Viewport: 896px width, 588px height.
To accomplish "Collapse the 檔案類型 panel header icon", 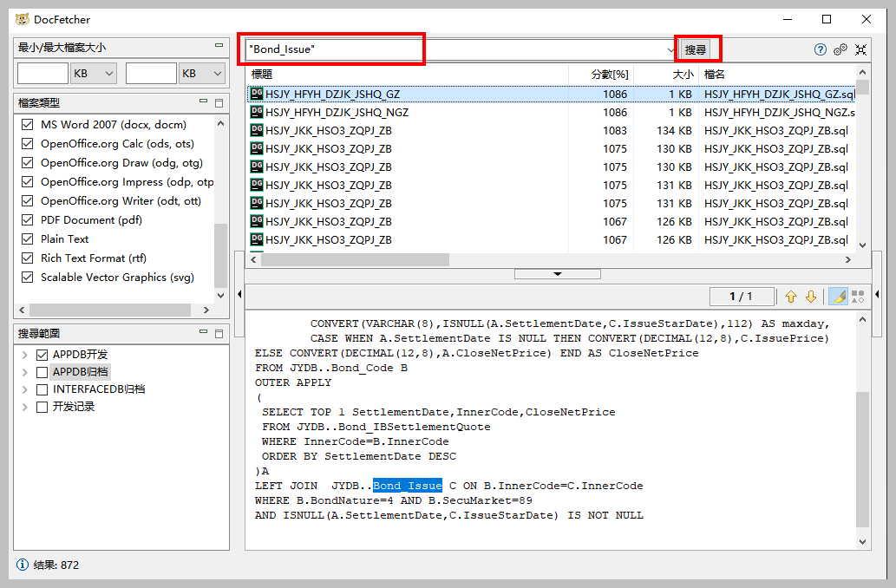I will pos(203,100).
